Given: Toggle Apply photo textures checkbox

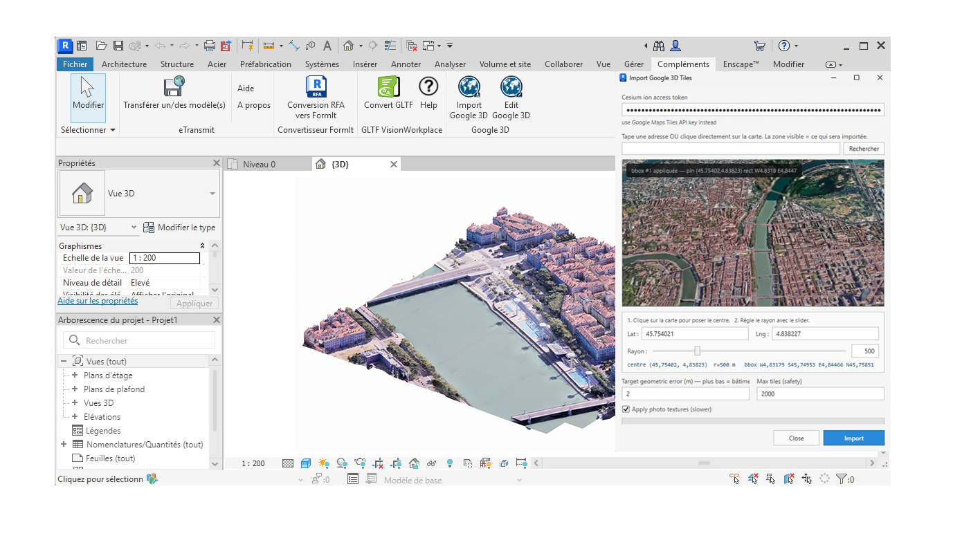Looking at the screenshot, I should 626,409.
